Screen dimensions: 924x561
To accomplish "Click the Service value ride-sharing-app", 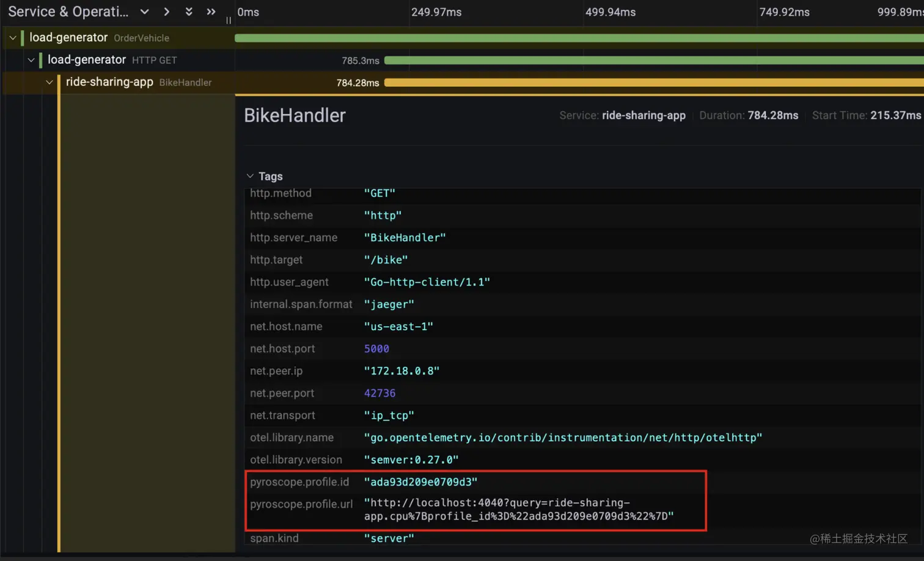I will (643, 116).
